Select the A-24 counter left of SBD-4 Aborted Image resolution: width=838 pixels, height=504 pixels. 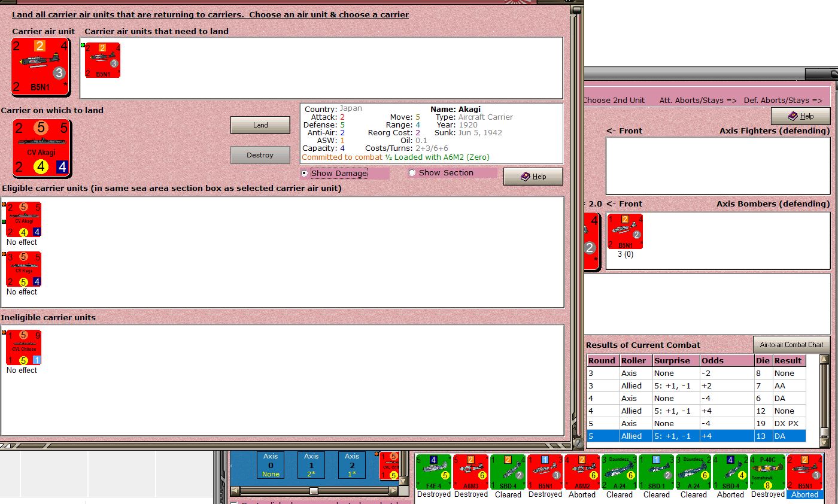694,472
